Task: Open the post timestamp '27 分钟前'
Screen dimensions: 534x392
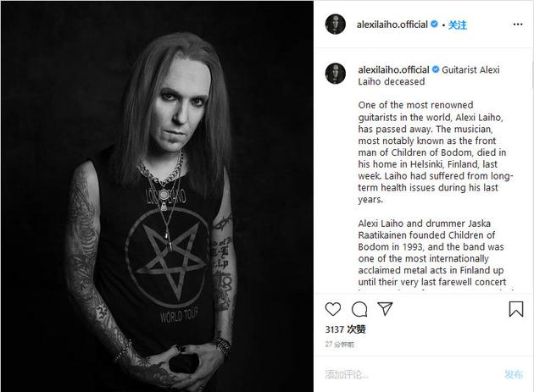Action: [340, 345]
